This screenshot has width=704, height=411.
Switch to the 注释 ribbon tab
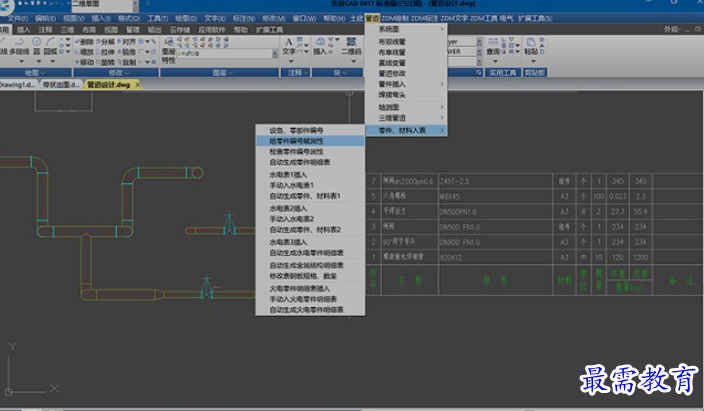click(45, 30)
